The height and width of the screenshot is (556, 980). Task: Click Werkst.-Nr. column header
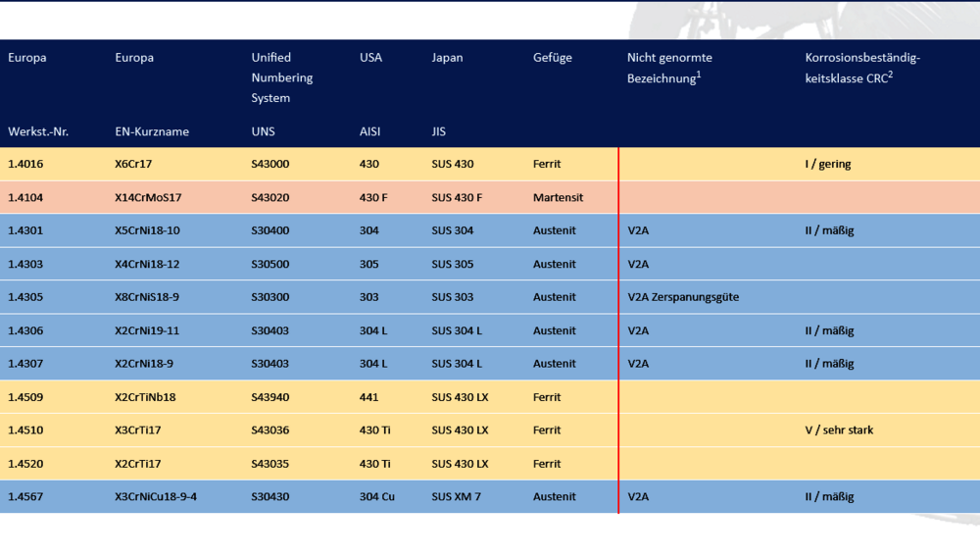coord(38,132)
